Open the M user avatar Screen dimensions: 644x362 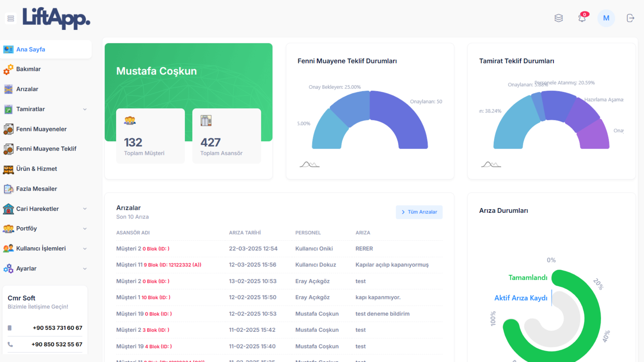pyautogui.click(x=606, y=18)
